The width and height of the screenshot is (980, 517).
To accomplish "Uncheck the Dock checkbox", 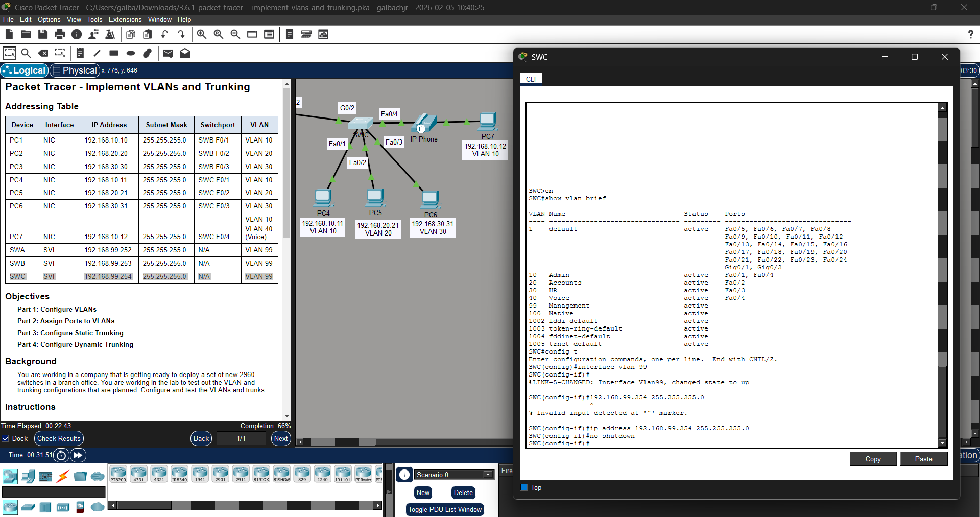I will coord(6,438).
